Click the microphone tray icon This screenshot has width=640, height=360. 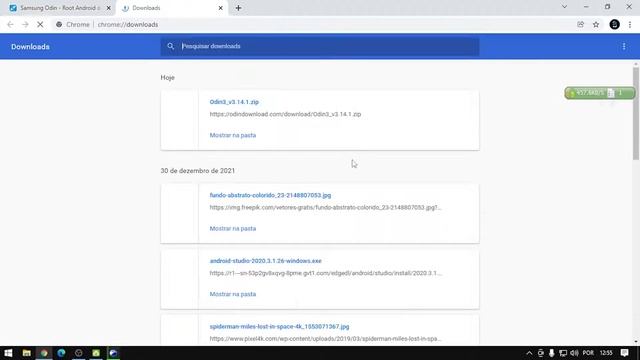tap(551, 353)
